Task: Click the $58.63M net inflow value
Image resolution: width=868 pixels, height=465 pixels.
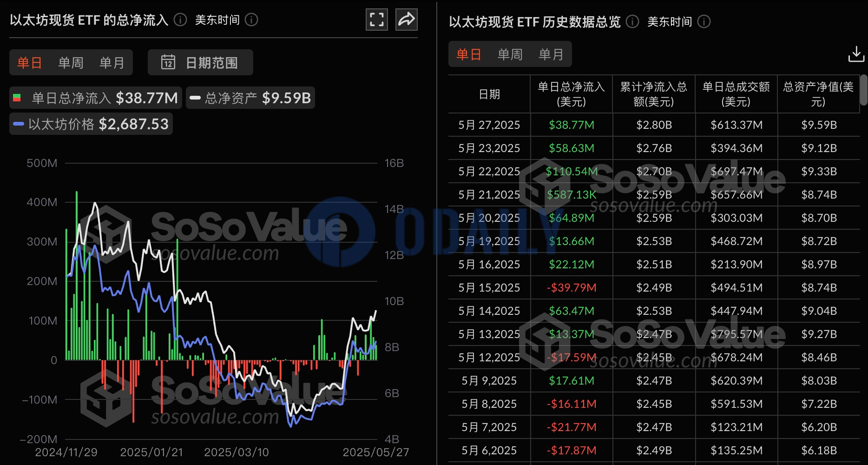Action: [572, 148]
